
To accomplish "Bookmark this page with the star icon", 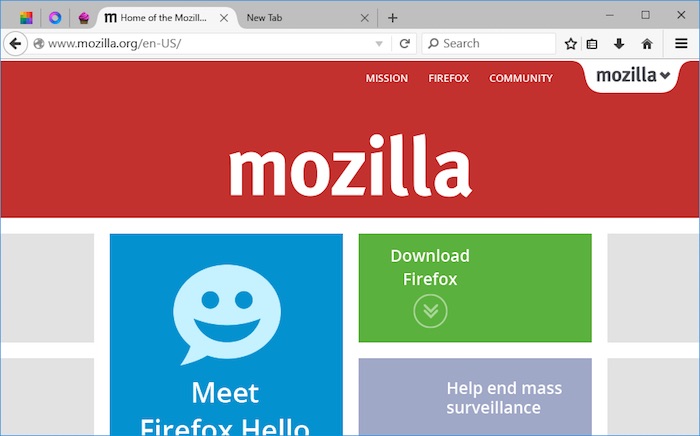I will (571, 44).
